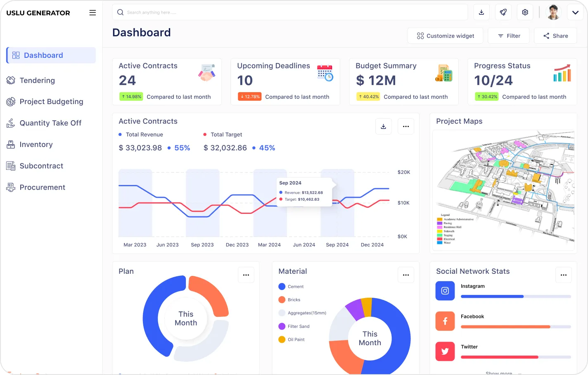
Task: Click the user profile avatar
Action: [x=554, y=12]
